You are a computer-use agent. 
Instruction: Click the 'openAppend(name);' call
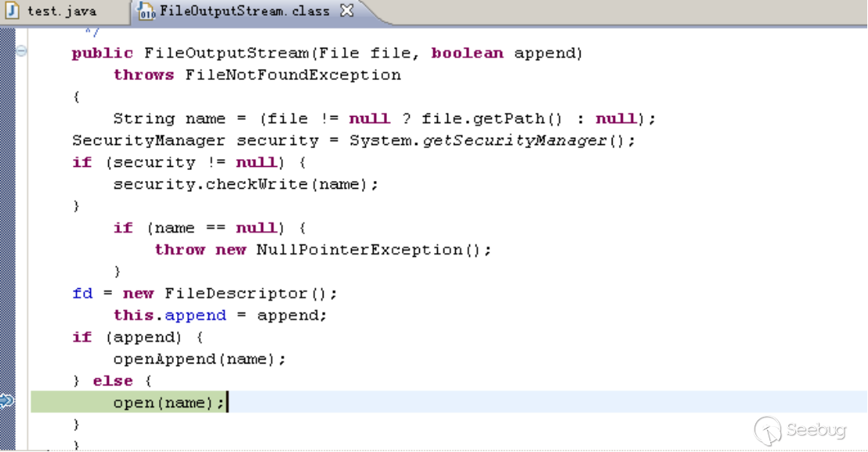pyautogui.click(x=199, y=359)
